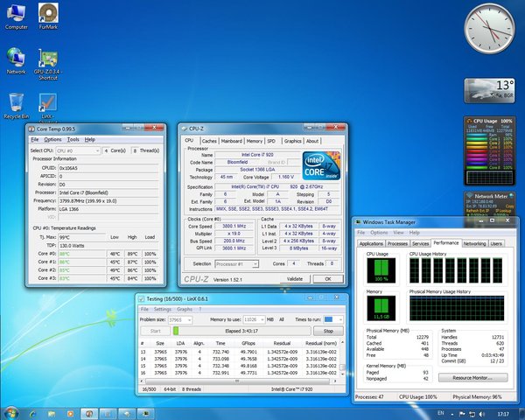Switch to Task Manager Networking tab
Screen dimensions: 525x420
coord(474,243)
